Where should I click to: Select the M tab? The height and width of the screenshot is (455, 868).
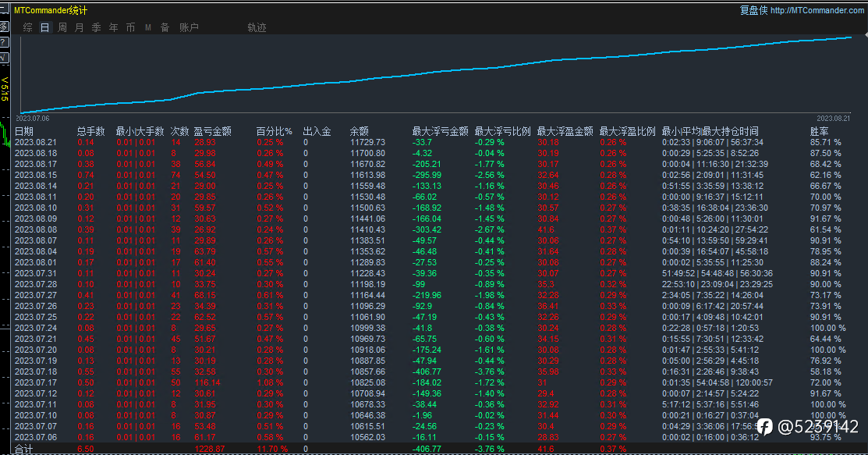[x=148, y=27]
